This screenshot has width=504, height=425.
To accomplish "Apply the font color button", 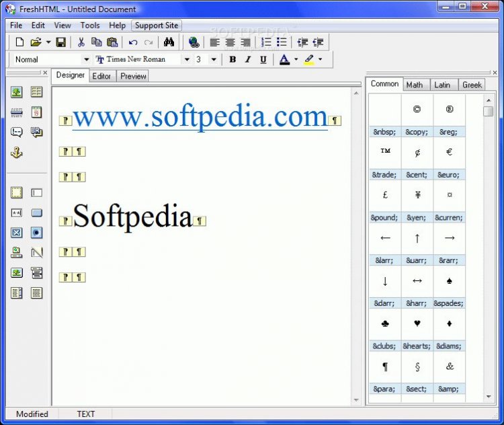I will [x=284, y=60].
